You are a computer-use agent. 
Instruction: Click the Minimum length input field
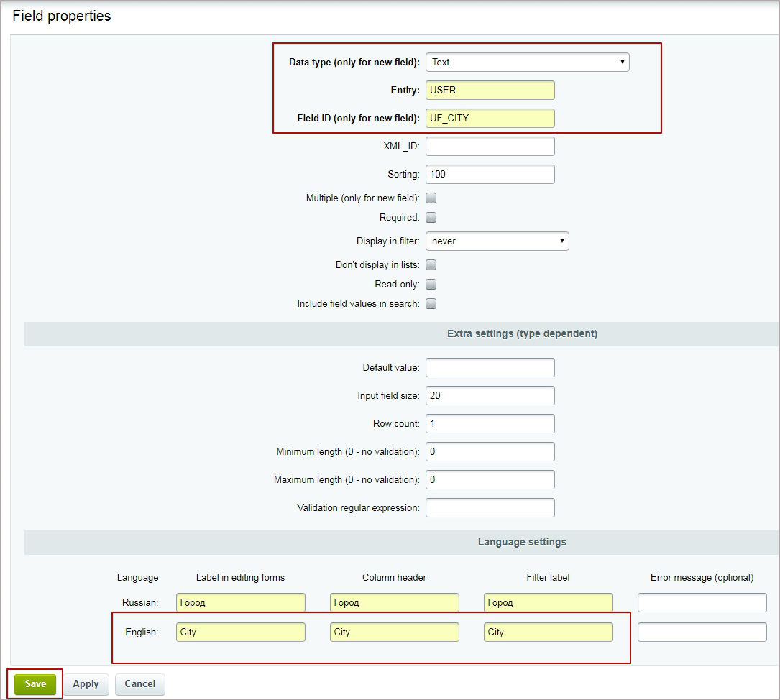tap(490, 451)
